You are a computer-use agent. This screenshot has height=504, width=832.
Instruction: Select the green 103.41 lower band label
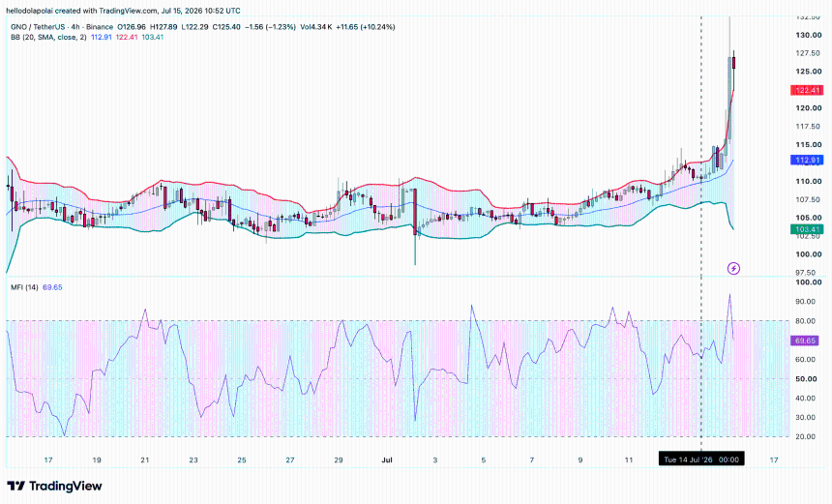(x=807, y=229)
